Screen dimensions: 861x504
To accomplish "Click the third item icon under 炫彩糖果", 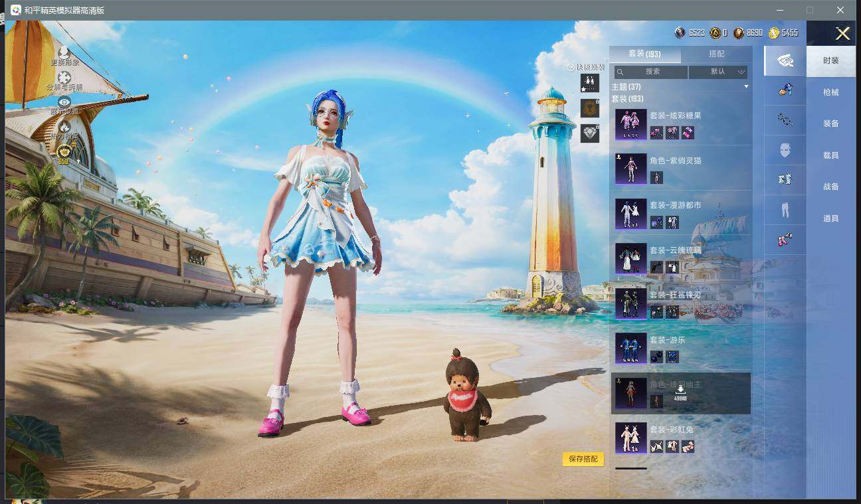I will click(688, 133).
